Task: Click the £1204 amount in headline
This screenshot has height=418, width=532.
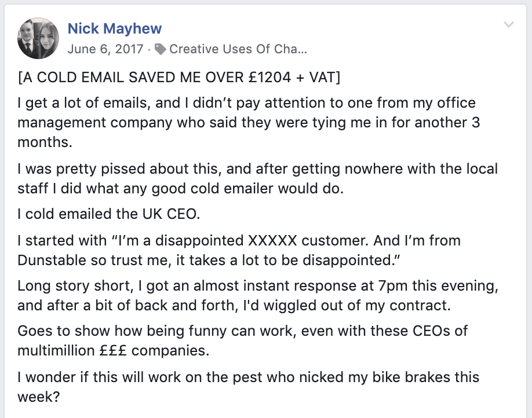Action: pos(269,78)
